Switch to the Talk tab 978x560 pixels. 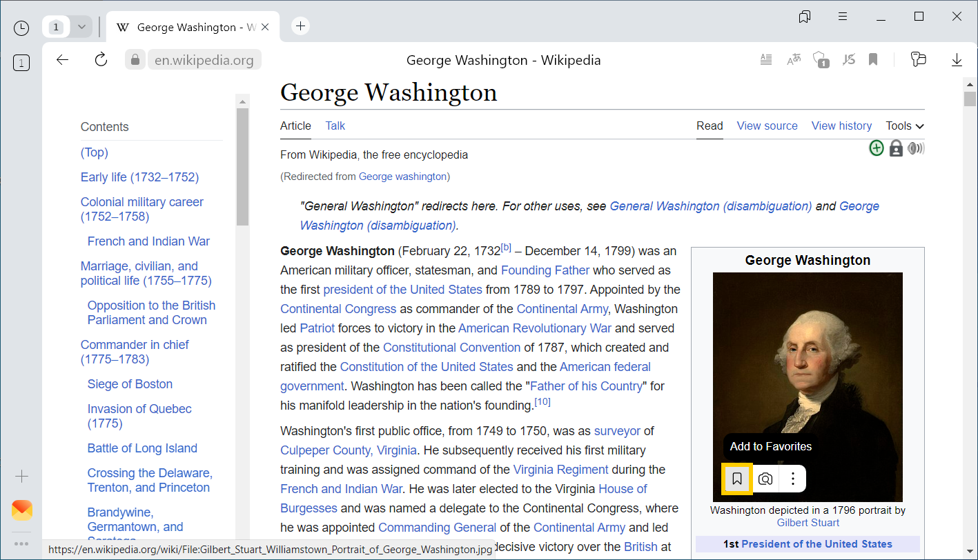(335, 126)
